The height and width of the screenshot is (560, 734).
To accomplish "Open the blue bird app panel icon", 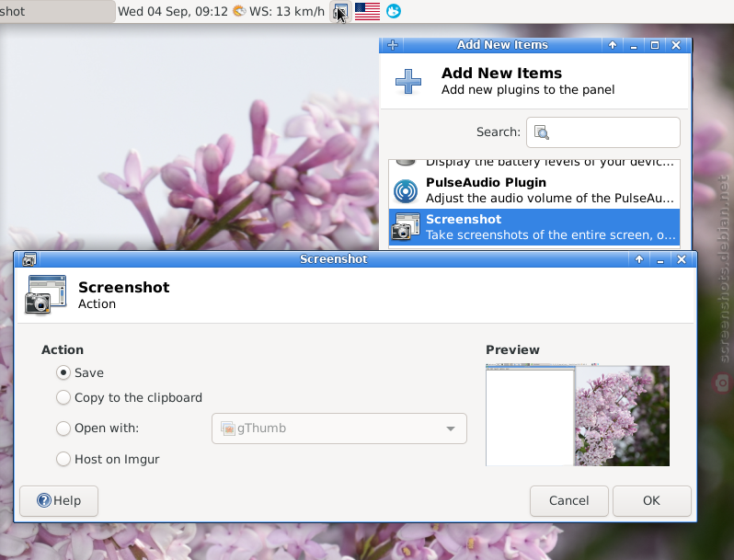I will pyautogui.click(x=394, y=11).
